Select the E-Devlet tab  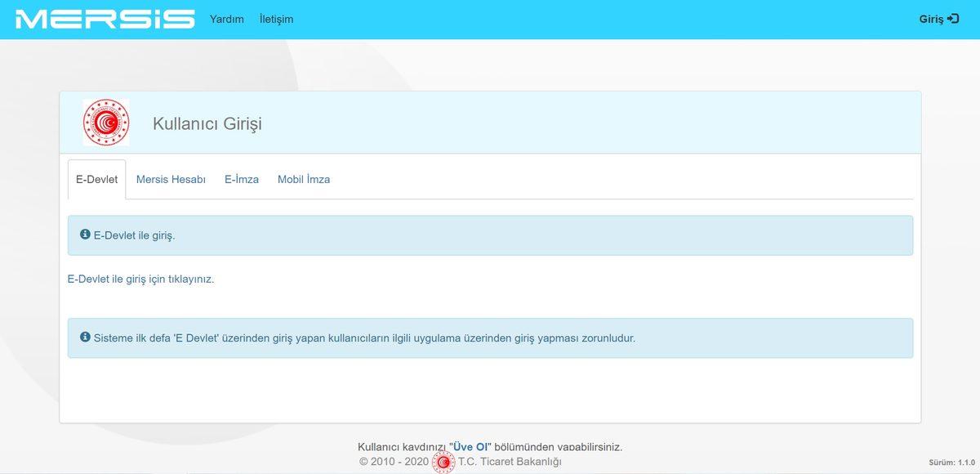pos(96,179)
